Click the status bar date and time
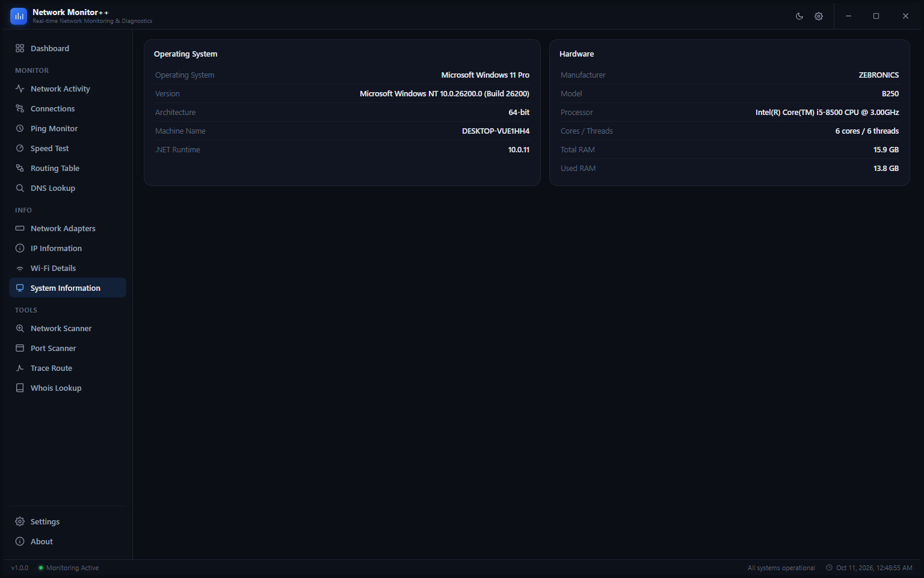The image size is (924, 578). (x=869, y=568)
